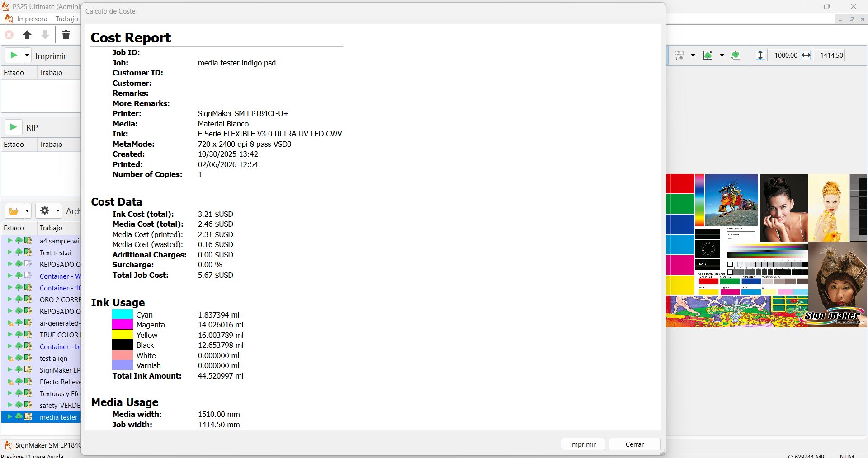Open the Impresora menu
Image resolution: width=868 pixels, height=458 pixels.
pos(32,19)
